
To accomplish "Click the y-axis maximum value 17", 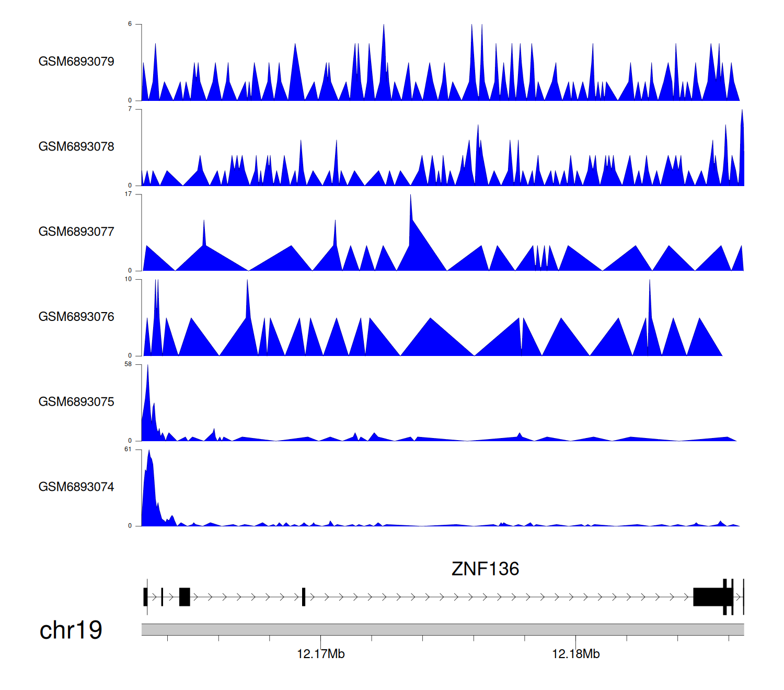I will (x=128, y=194).
